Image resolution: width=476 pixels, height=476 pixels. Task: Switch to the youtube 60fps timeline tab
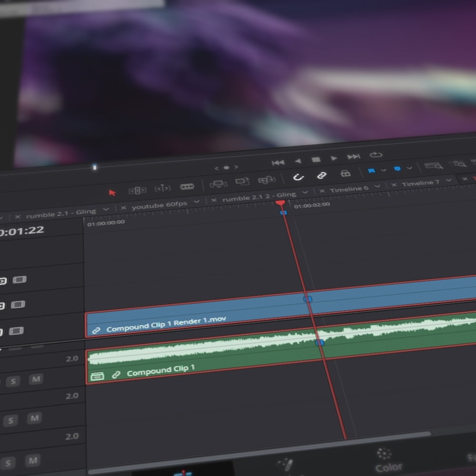[159, 205]
